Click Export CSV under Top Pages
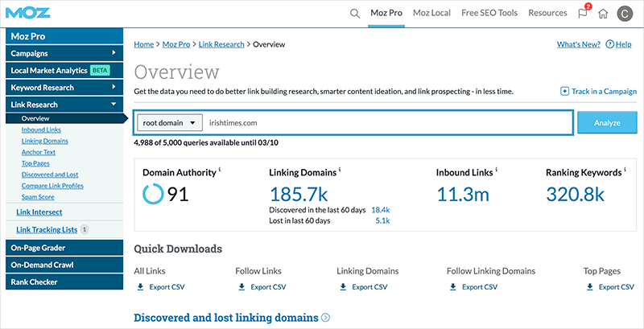Viewport: 644px width, 329px height. 617,287
